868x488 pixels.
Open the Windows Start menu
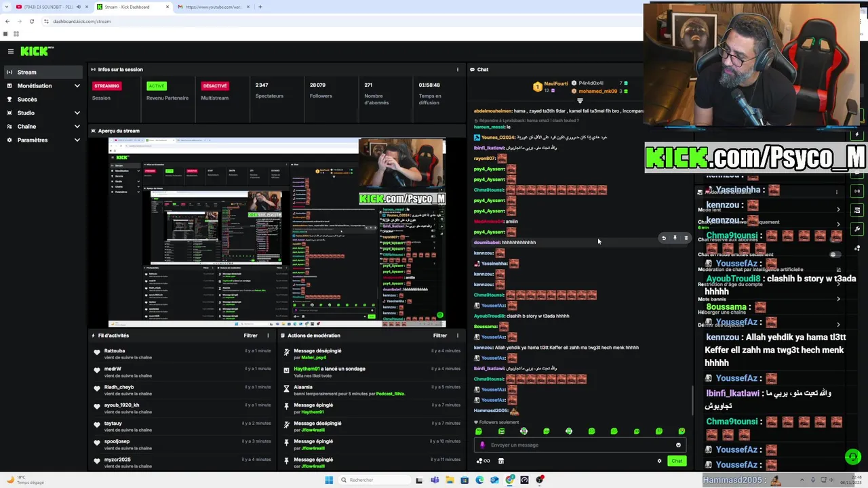pyautogui.click(x=329, y=480)
